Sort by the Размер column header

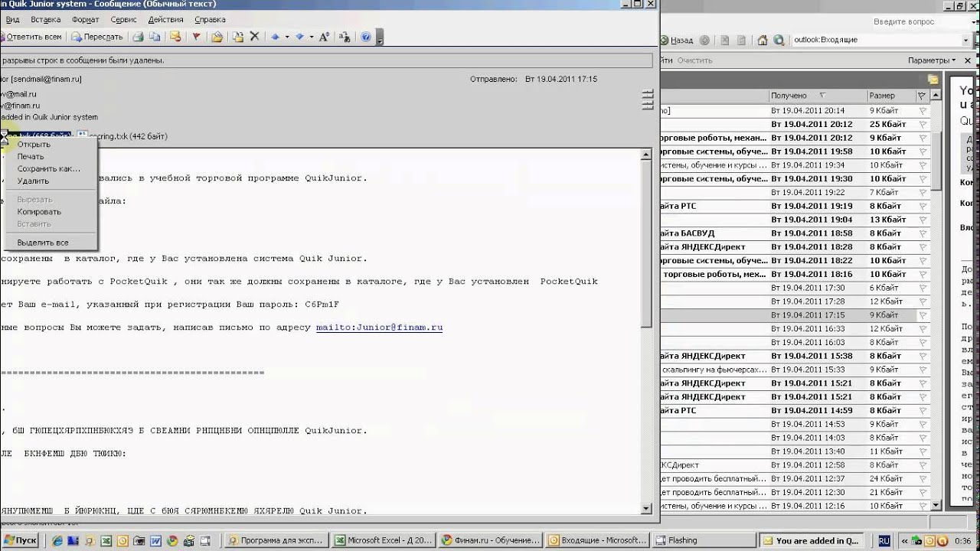point(890,96)
